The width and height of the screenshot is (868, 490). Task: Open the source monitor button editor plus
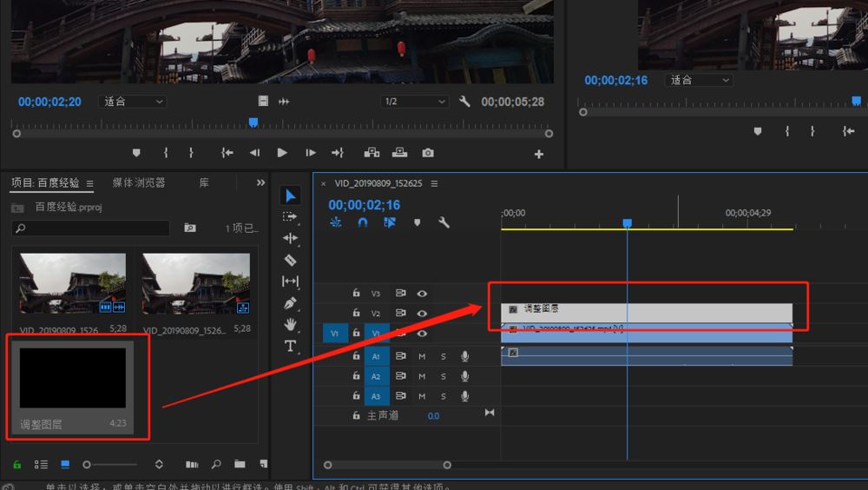[x=538, y=154]
